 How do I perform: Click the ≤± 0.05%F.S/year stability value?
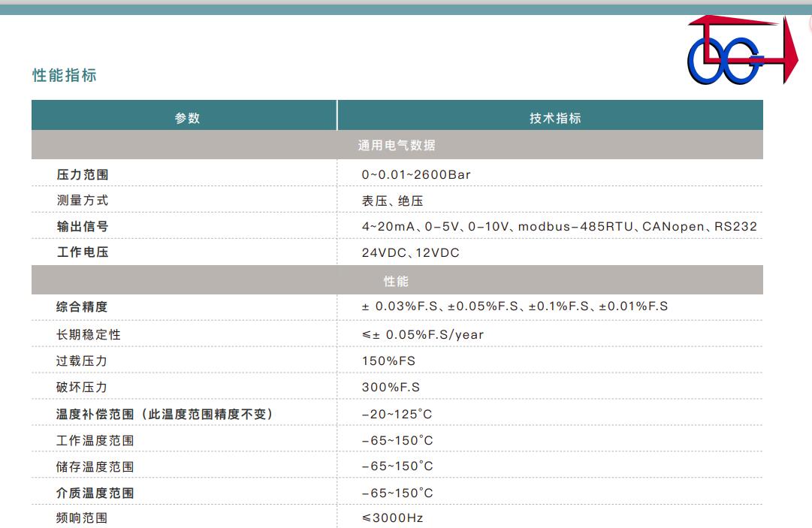pos(422,334)
